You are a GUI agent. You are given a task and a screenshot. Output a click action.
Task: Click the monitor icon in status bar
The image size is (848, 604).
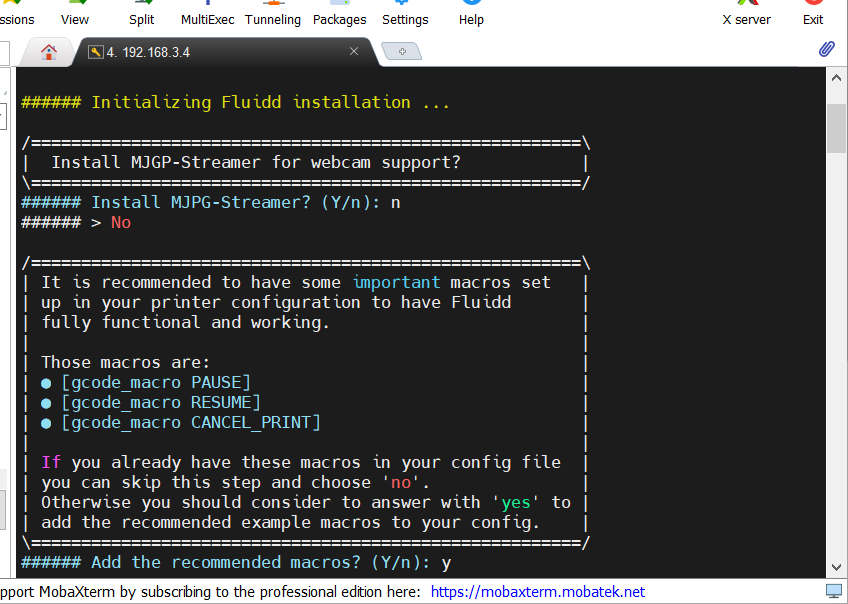(x=834, y=592)
